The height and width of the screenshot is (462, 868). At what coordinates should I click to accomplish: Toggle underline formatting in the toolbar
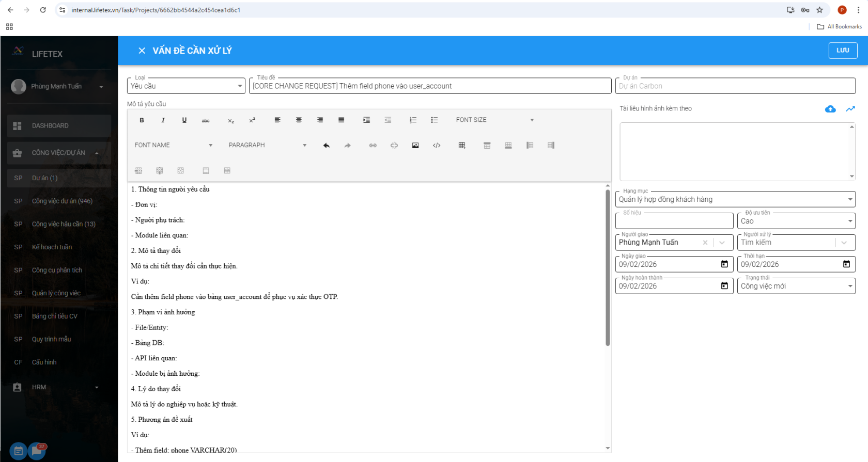(x=184, y=120)
